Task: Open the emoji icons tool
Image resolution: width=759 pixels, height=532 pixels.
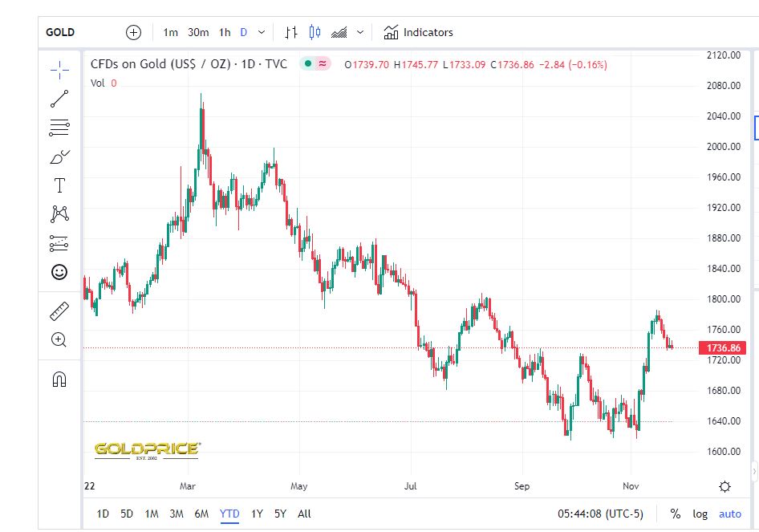Action: point(59,272)
